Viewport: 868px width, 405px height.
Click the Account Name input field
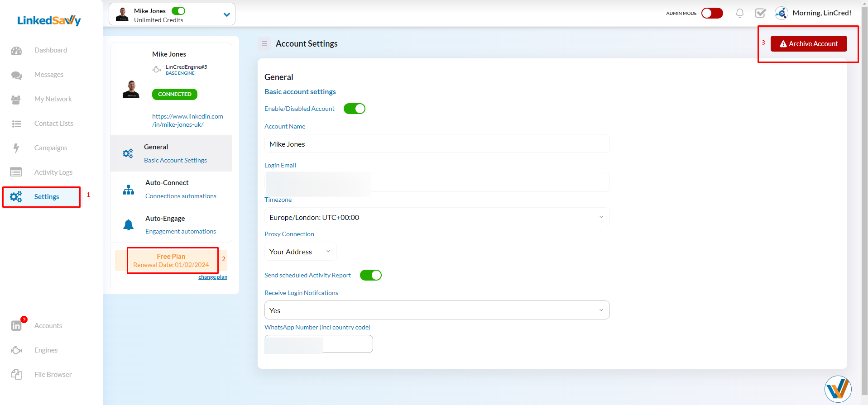pyautogui.click(x=437, y=144)
